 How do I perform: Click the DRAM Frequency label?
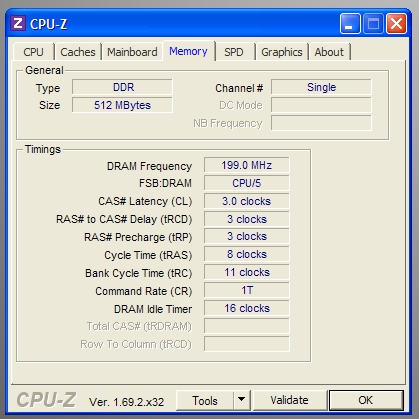pos(149,166)
